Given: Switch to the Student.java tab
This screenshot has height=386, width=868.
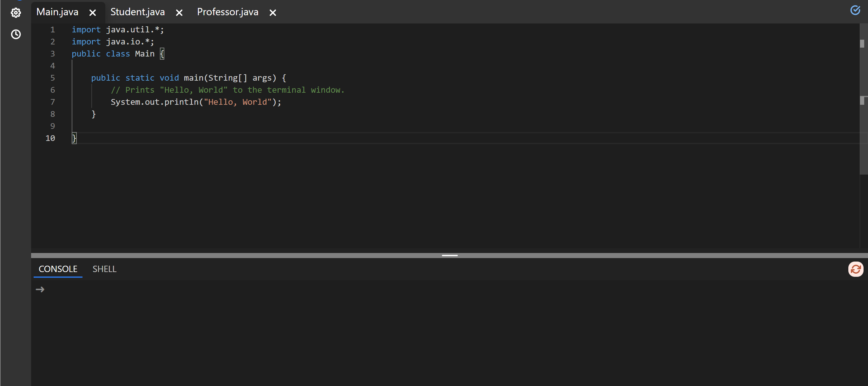Looking at the screenshot, I should tap(137, 12).
